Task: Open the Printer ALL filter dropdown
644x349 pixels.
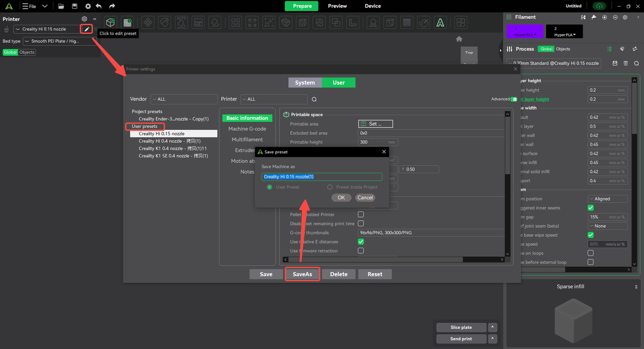Action: point(274,99)
